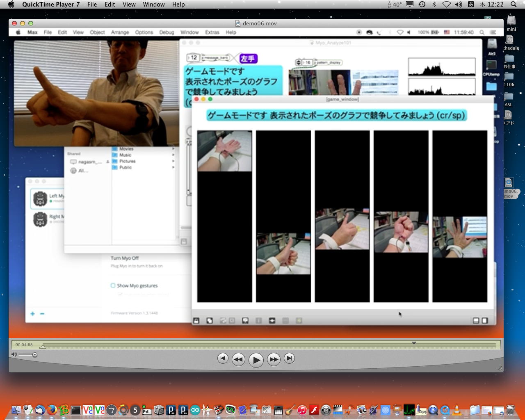Viewport: 525px width, 420px height.
Task: Click the speaker icon to mute volume
Action: 14,354
